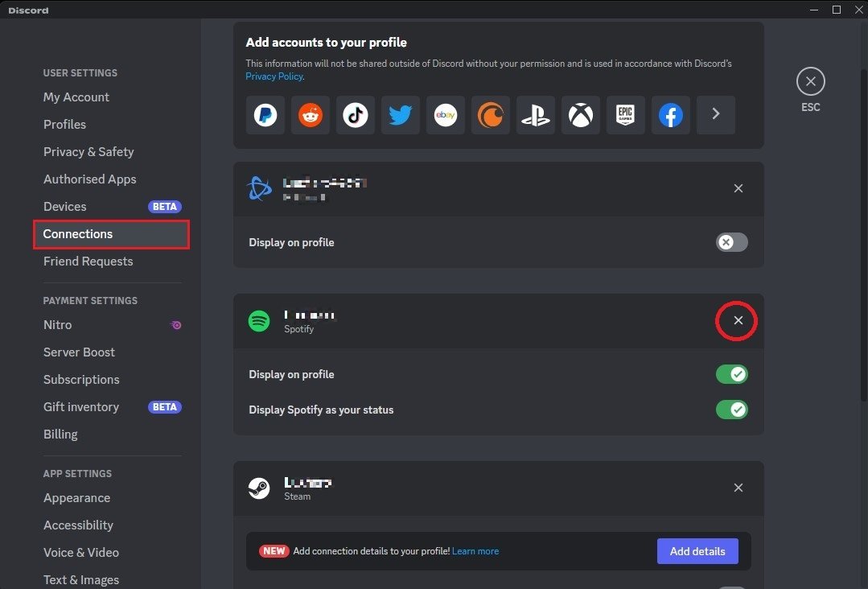Image resolution: width=868 pixels, height=589 pixels.
Task: Click the NEW badge in Steam banner
Action: tap(274, 551)
